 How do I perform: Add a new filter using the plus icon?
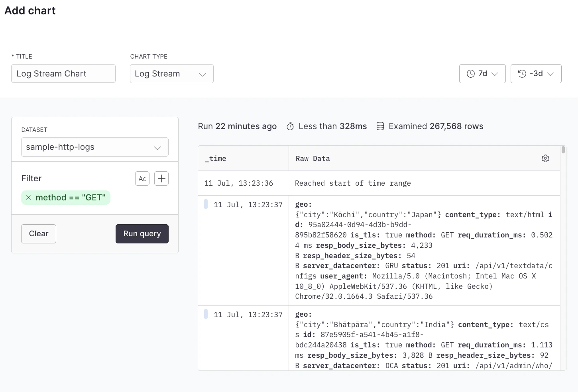click(161, 178)
